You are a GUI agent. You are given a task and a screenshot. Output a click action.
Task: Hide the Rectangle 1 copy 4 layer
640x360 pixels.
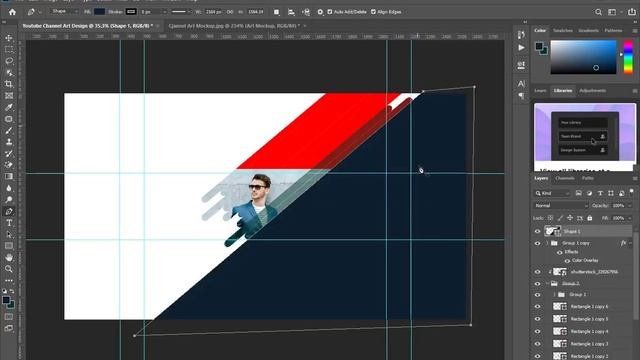click(x=538, y=331)
